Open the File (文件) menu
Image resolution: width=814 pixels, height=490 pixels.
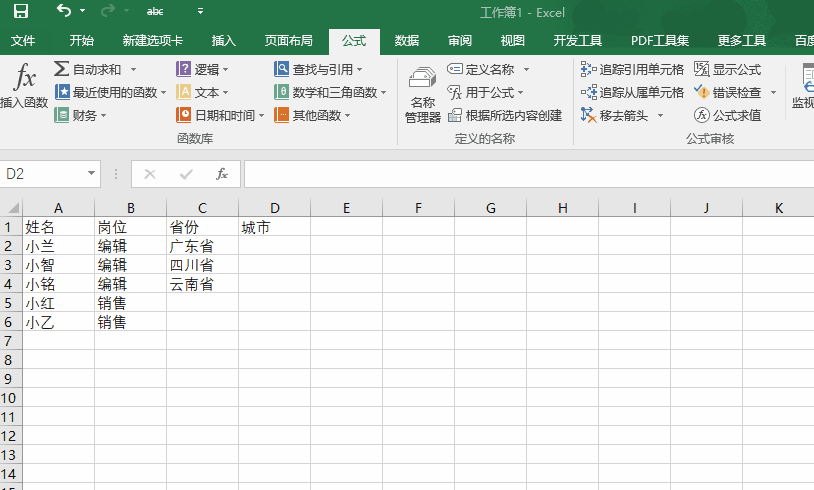(x=23, y=41)
